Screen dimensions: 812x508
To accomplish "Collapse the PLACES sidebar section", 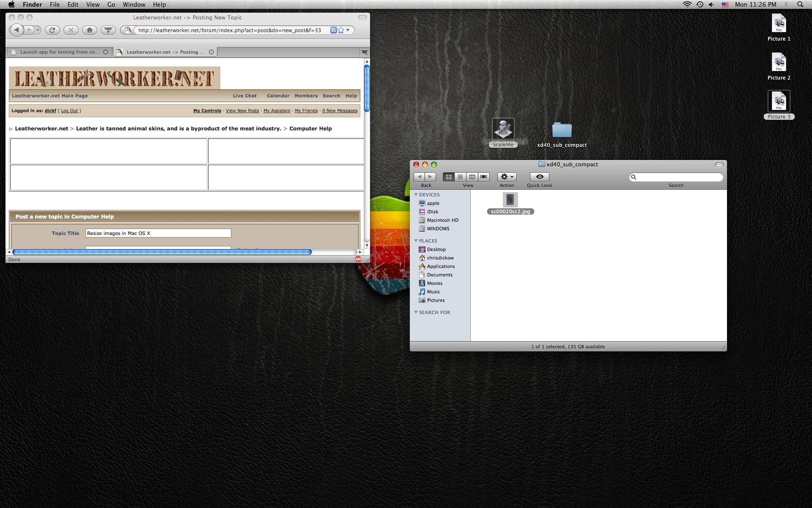I will [416, 241].
